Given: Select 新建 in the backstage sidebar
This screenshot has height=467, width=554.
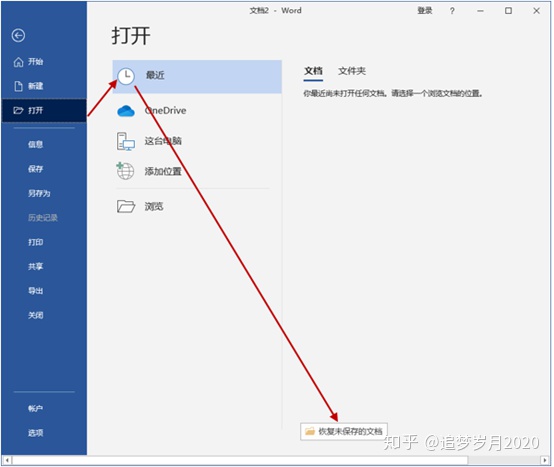Looking at the screenshot, I should pyautogui.click(x=44, y=86).
